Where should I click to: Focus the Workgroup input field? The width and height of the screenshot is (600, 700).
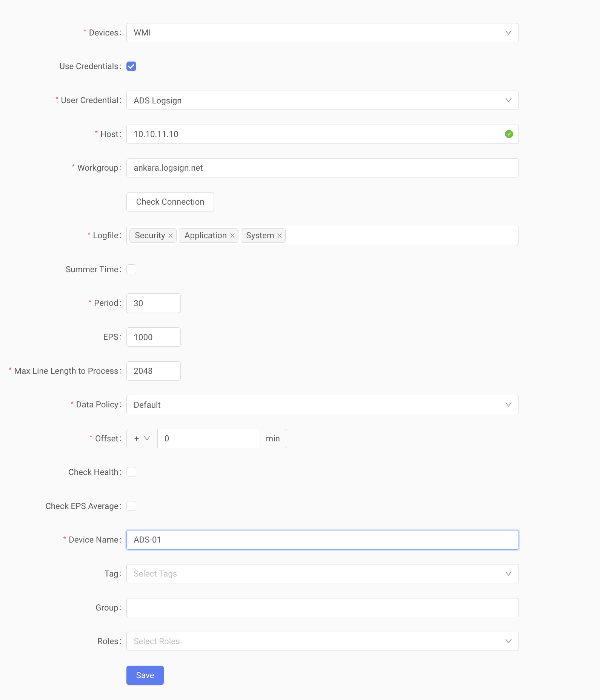click(x=322, y=168)
